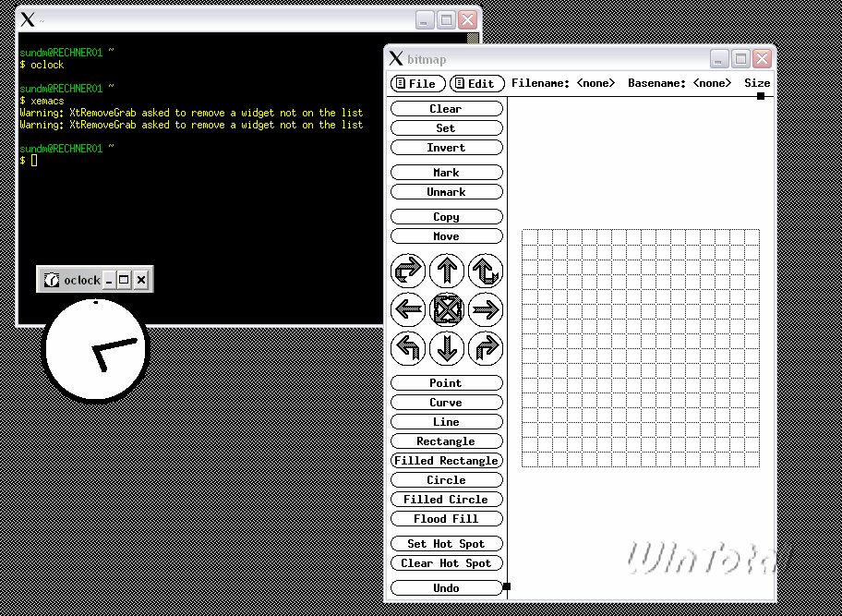Click the Set button in bitmap
Image resolution: width=842 pixels, height=616 pixels.
[447, 127]
